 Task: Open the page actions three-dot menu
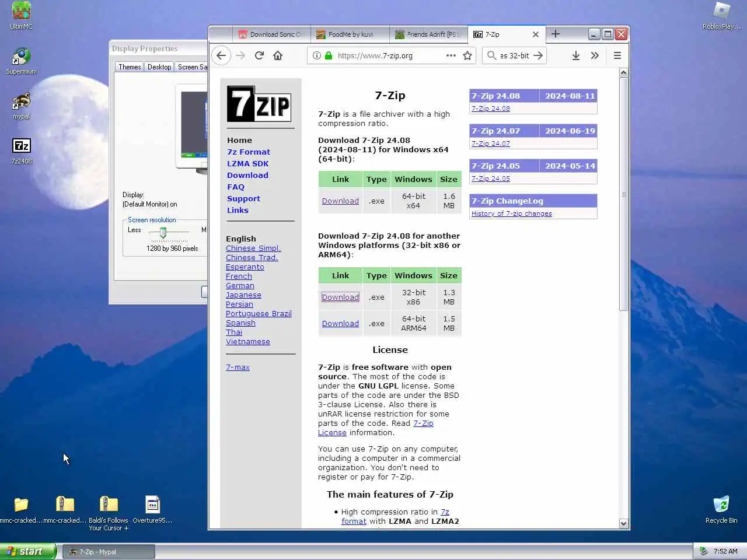(x=451, y=55)
